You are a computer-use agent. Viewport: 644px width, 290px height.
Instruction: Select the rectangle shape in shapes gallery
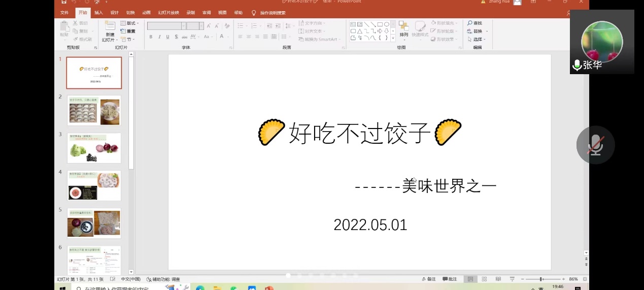(x=380, y=24)
